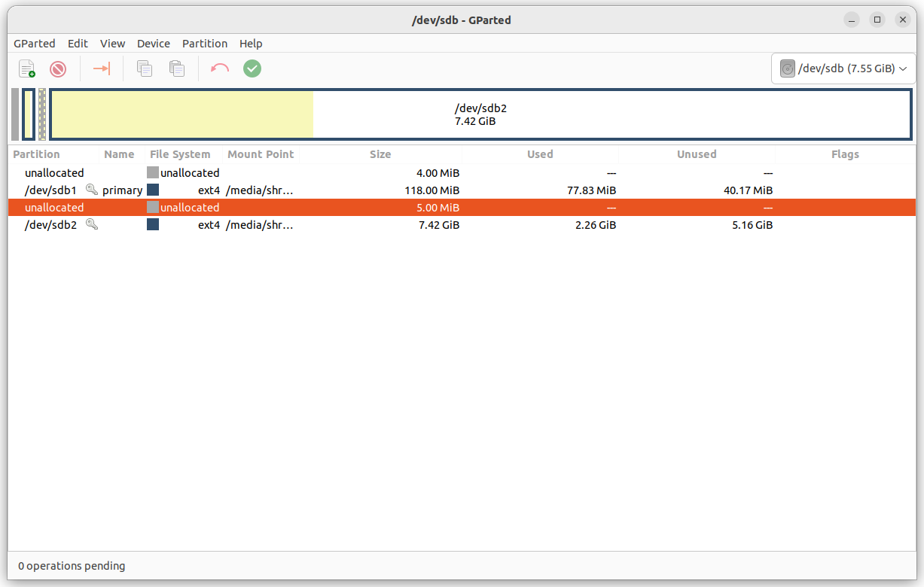Open the GParted menu

(35, 44)
